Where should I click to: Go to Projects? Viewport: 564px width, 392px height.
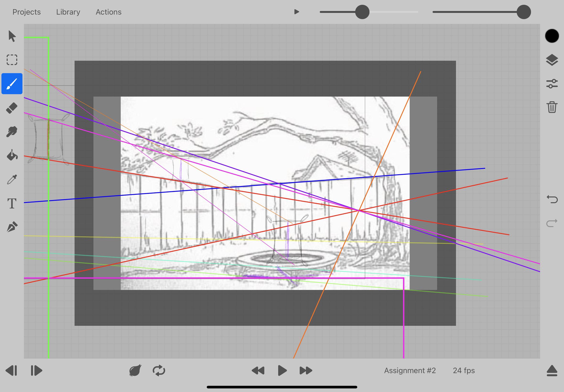pos(27,12)
